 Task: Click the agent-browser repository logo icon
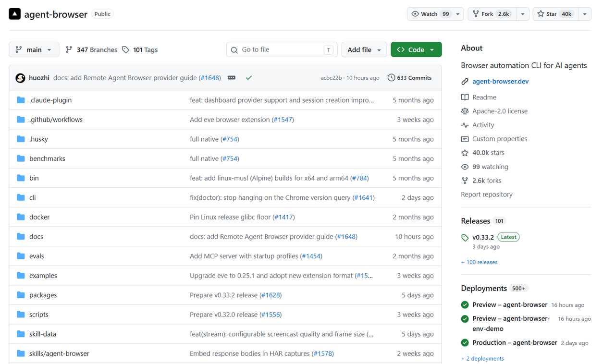point(15,14)
